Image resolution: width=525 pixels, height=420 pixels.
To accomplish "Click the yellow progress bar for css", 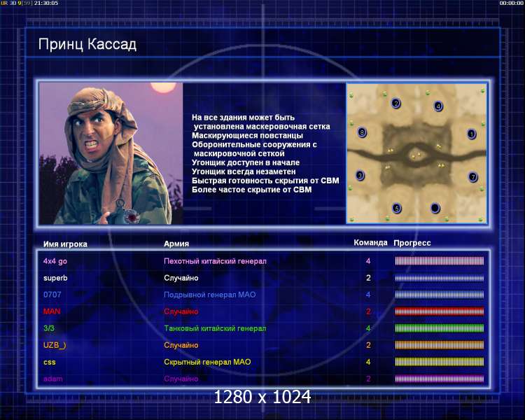I will 439,362.
